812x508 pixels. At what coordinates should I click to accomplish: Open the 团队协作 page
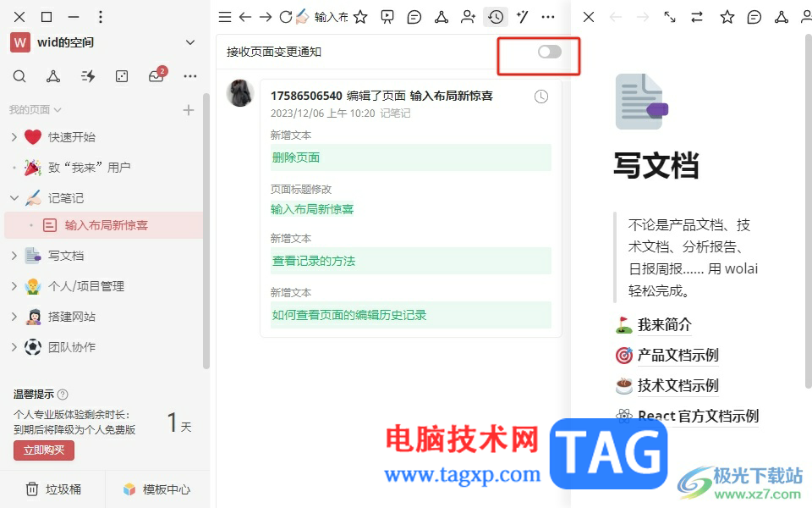point(71,347)
